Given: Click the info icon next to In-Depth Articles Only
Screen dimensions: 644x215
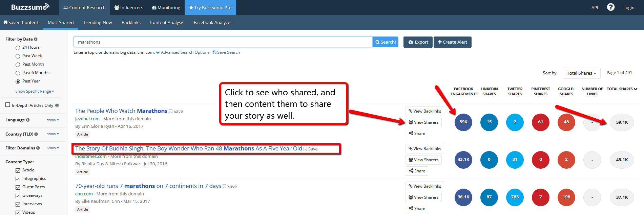Looking at the screenshot, I should click(x=57, y=105).
